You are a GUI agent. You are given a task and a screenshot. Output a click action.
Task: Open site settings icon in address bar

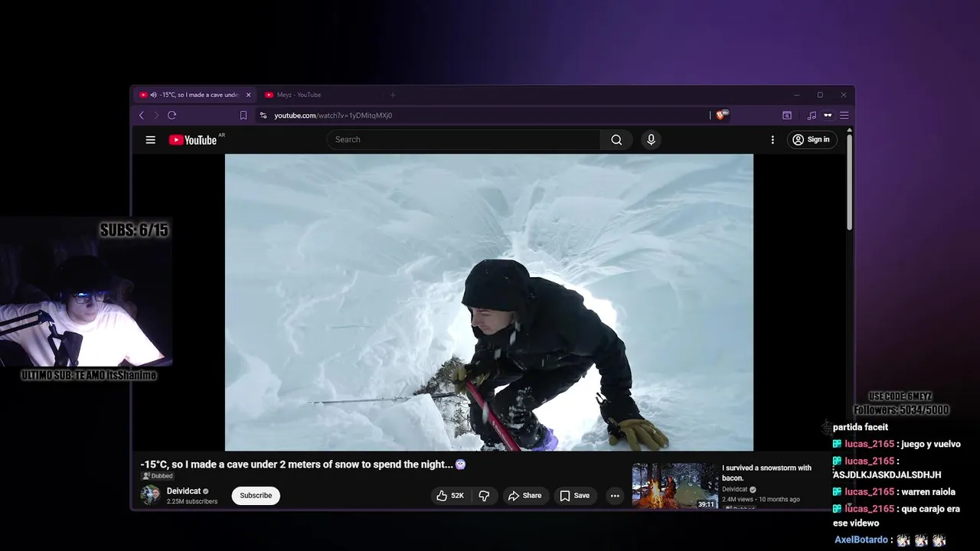[263, 116]
